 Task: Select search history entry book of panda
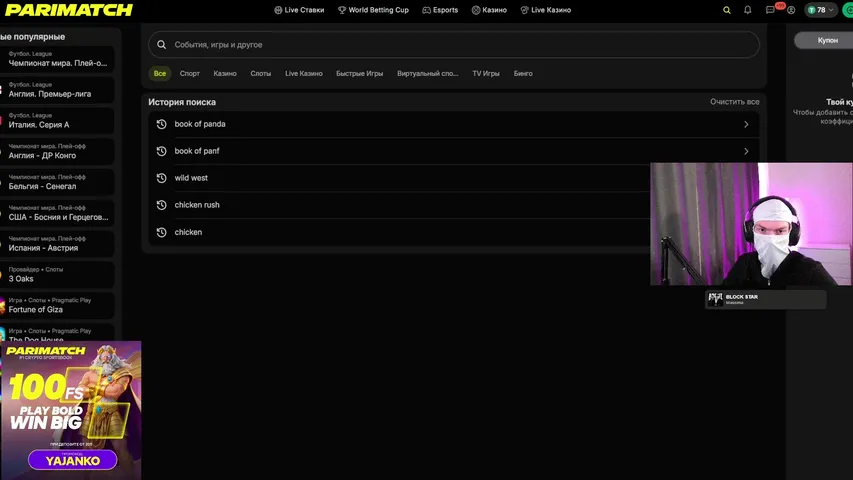pos(454,124)
